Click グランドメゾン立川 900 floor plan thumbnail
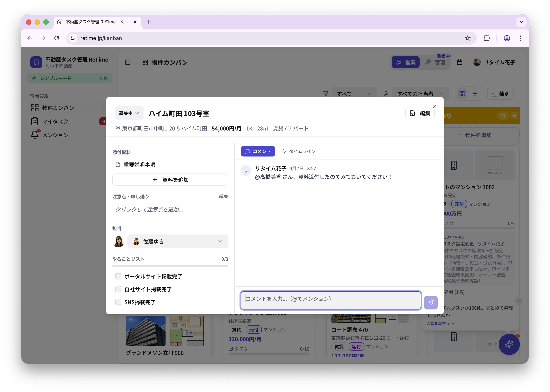 point(187,331)
